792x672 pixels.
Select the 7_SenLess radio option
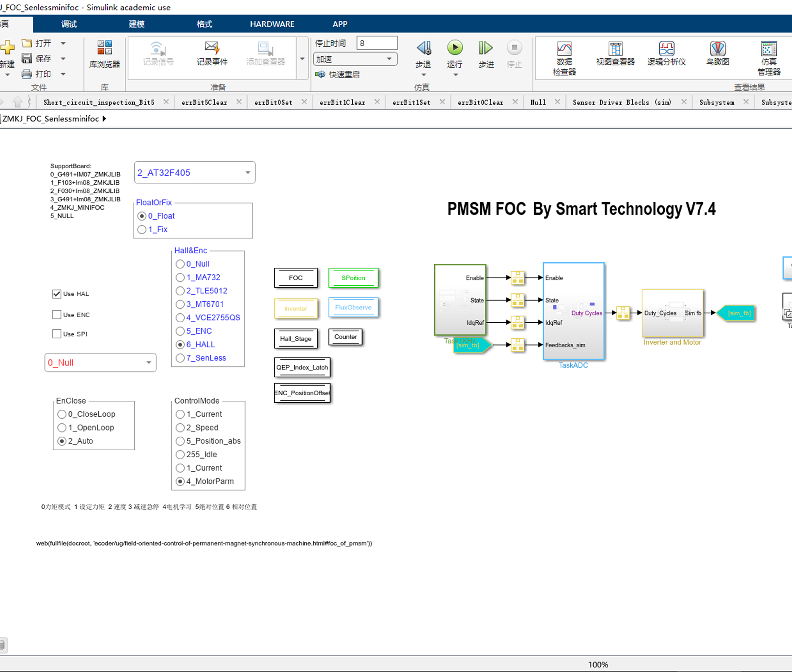(180, 358)
